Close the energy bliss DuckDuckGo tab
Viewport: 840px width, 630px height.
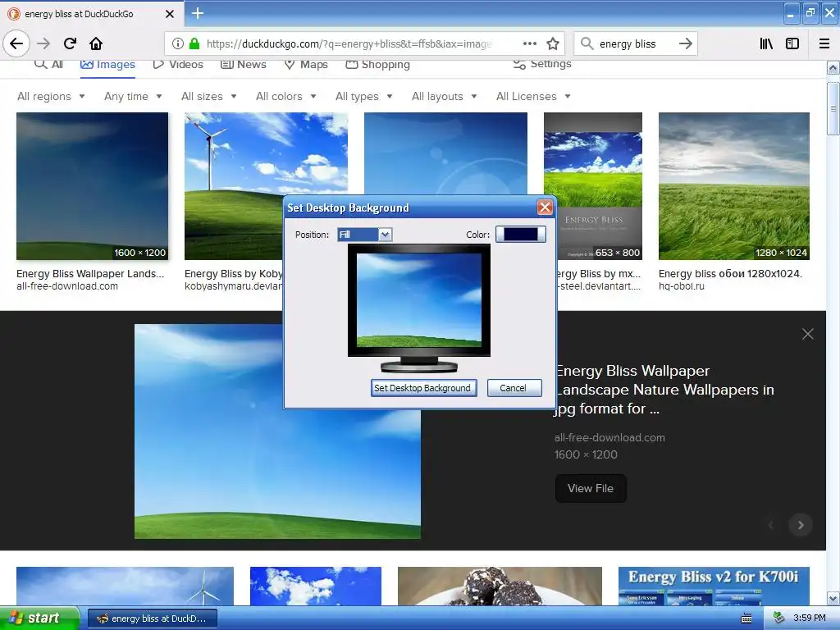tap(169, 14)
